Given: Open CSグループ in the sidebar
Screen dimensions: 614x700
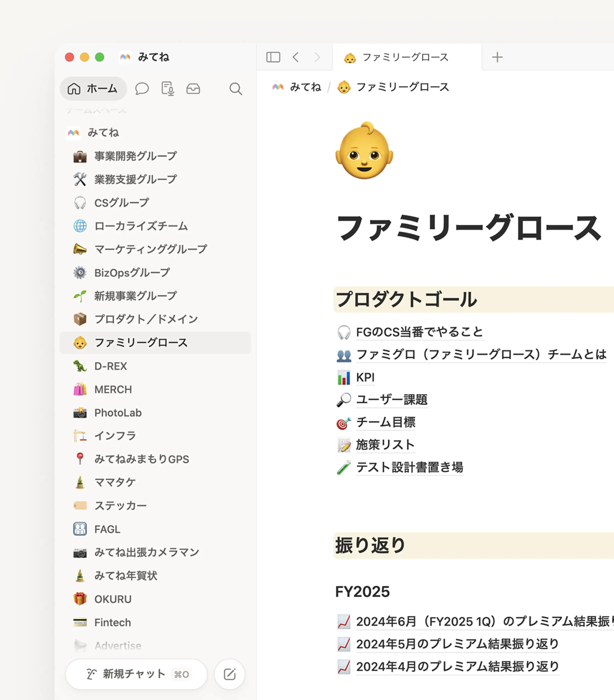Looking at the screenshot, I should coord(155,203).
